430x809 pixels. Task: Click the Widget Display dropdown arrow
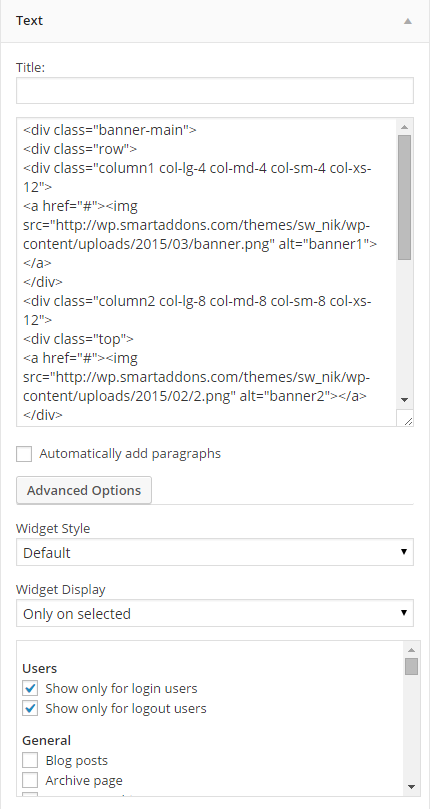[x=404, y=613]
